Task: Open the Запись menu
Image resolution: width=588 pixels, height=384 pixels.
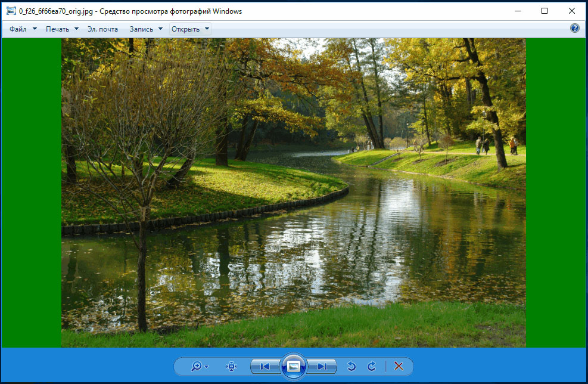Action: pos(141,29)
